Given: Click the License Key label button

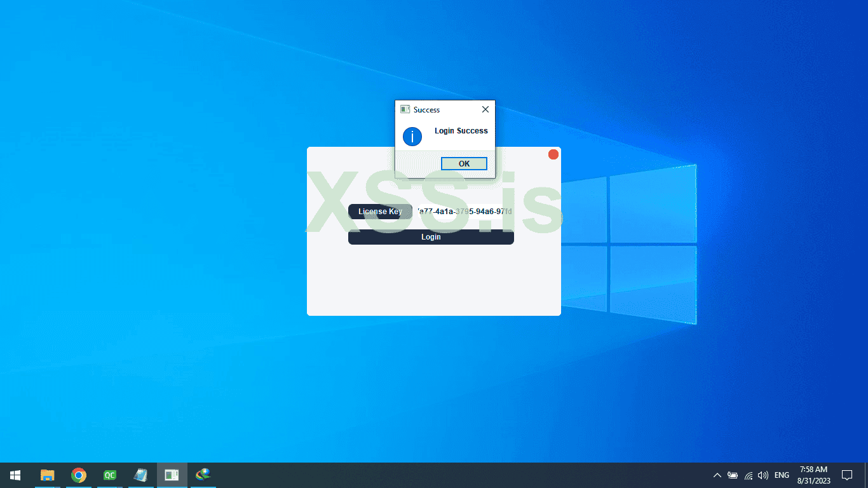Looking at the screenshot, I should pyautogui.click(x=380, y=212).
